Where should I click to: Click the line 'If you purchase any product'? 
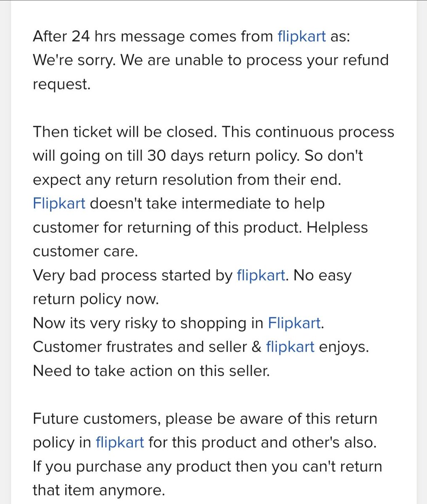tap(207, 467)
